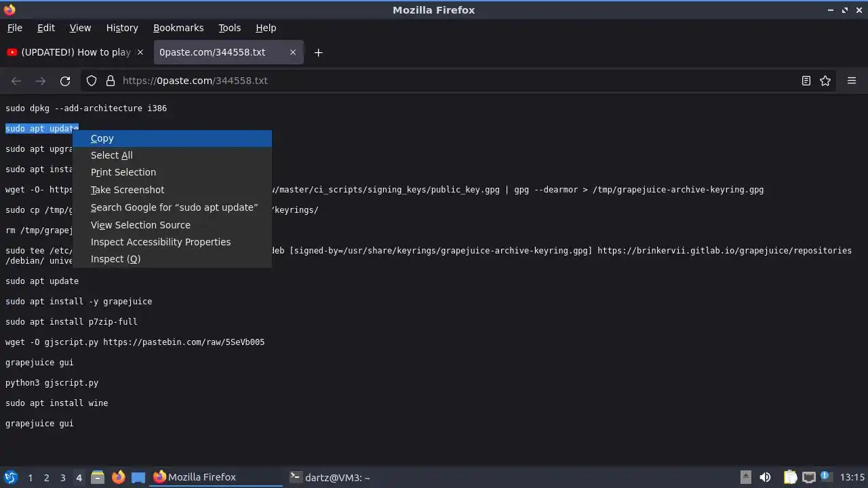Viewport: 868px width, 488px height.
Task: Click the line "sudo apt install wine"
Action: [56, 403]
